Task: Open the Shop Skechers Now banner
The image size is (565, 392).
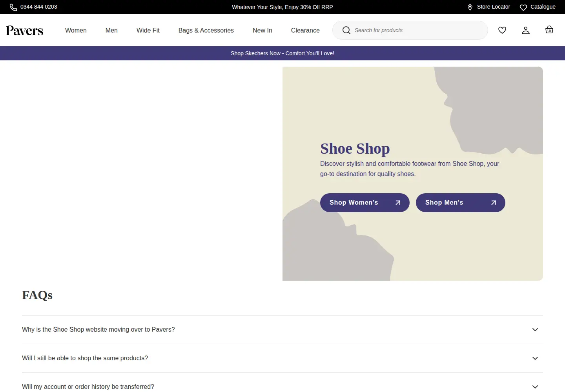Action: pos(282,53)
